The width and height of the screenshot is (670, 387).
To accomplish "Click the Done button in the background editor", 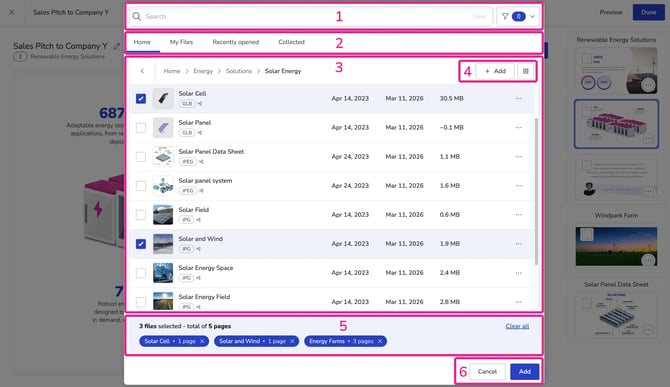I will click(648, 12).
